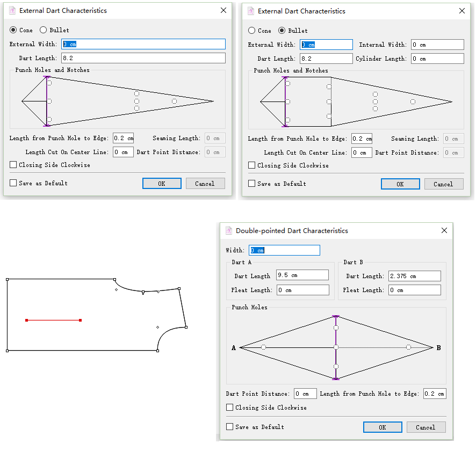This screenshot has width=476, height=458.
Task: Click Dart Point Distance field in Double-pointed dialog
Action: [x=305, y=394]
